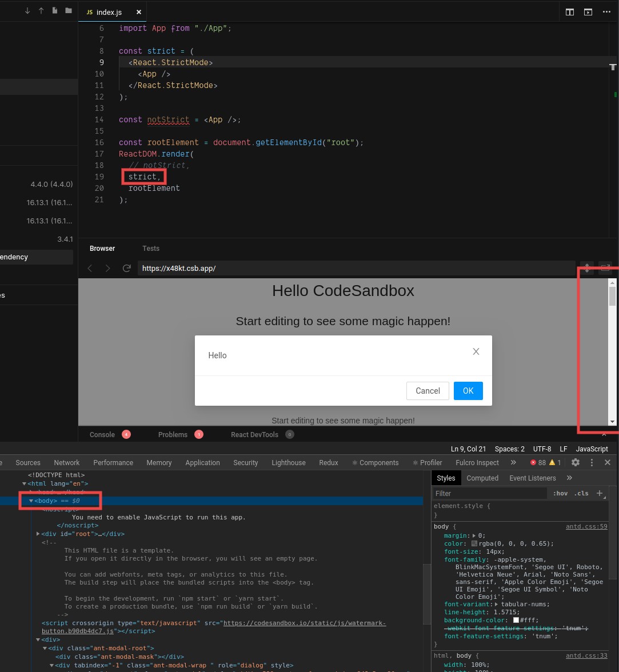Open the editor more options ellipsis menu
The image size is (619, 672).
click(x=606, y=12)
